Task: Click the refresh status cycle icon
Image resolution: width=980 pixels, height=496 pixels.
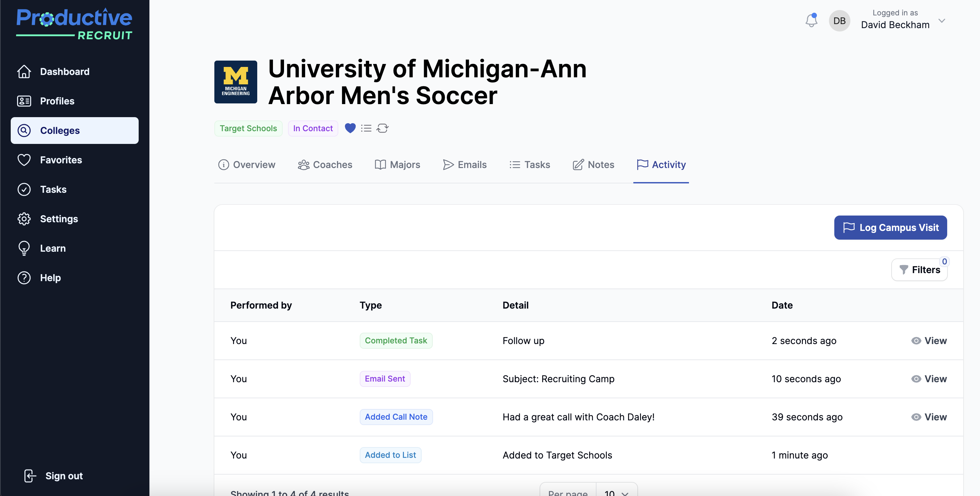Action: click(382, 129)
